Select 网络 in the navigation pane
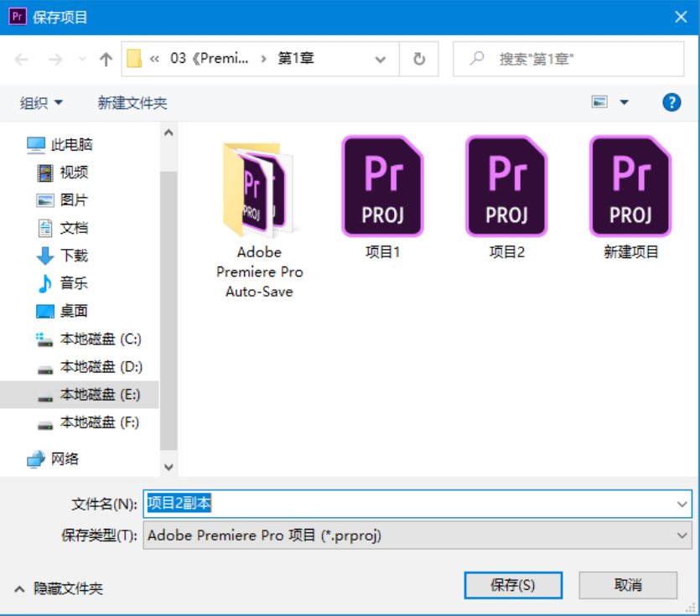700x616 pixels. 53,459
